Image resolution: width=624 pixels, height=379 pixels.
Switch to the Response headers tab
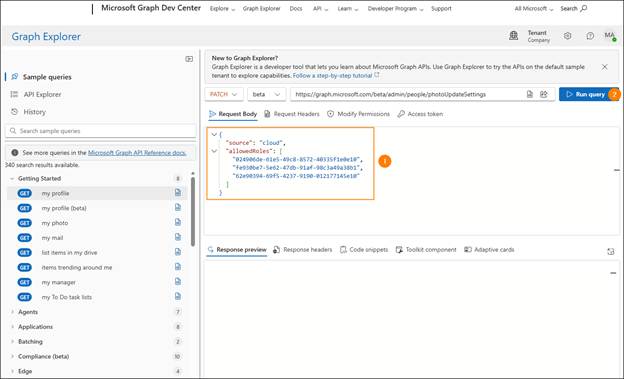302,250
